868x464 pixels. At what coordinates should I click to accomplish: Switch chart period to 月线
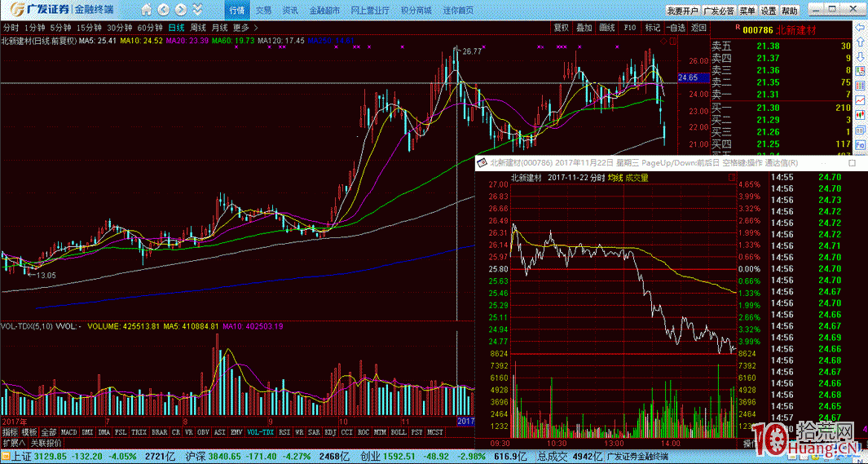click(220, 28)
